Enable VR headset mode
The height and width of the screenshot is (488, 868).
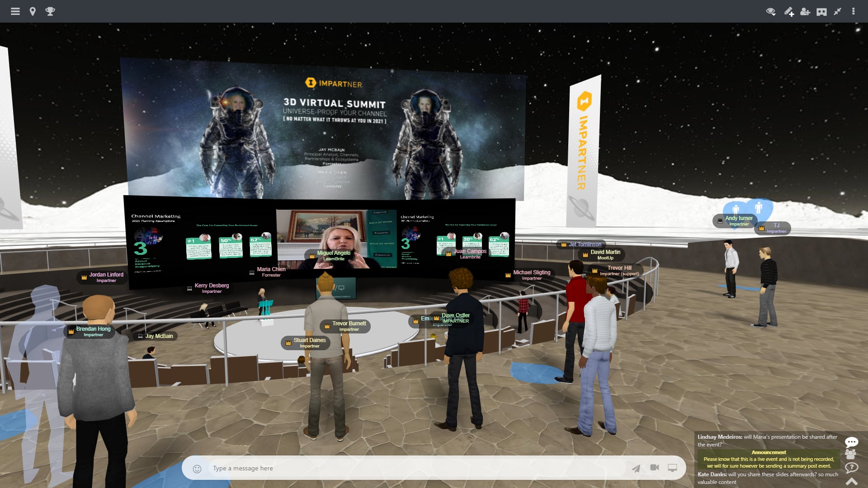click(x=822, y=12)
